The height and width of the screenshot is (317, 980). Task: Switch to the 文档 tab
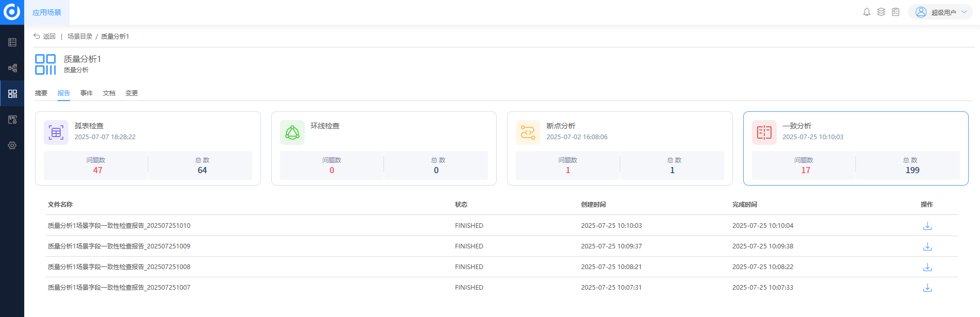(109, 93)
